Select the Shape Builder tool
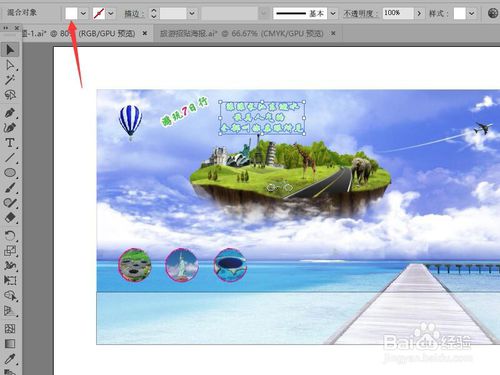 click(10, 295)
